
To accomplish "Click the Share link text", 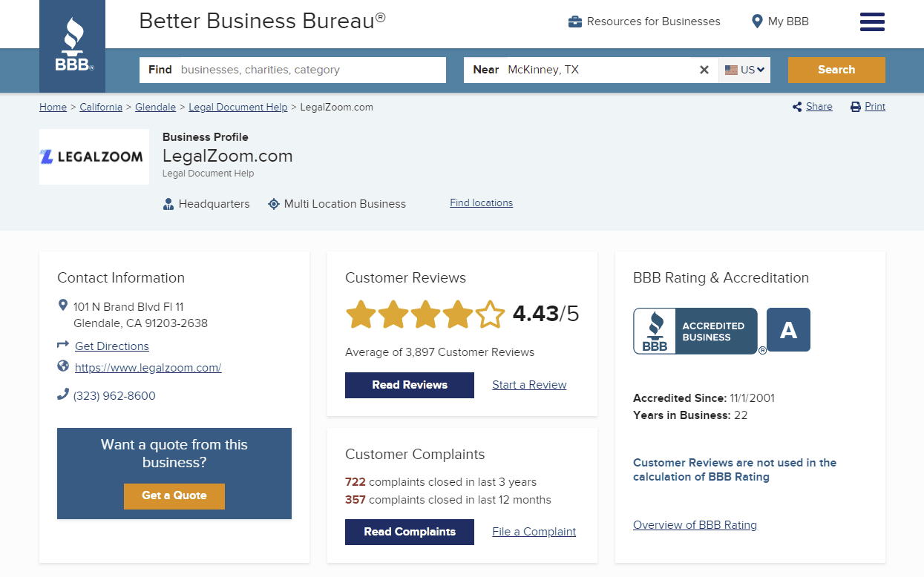I will pos(819,107).
